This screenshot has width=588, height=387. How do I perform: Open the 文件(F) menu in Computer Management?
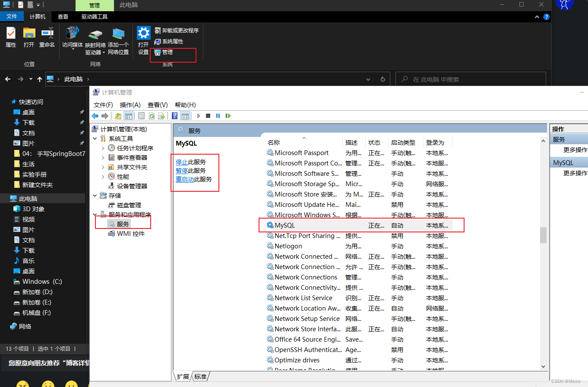(103, 105)
